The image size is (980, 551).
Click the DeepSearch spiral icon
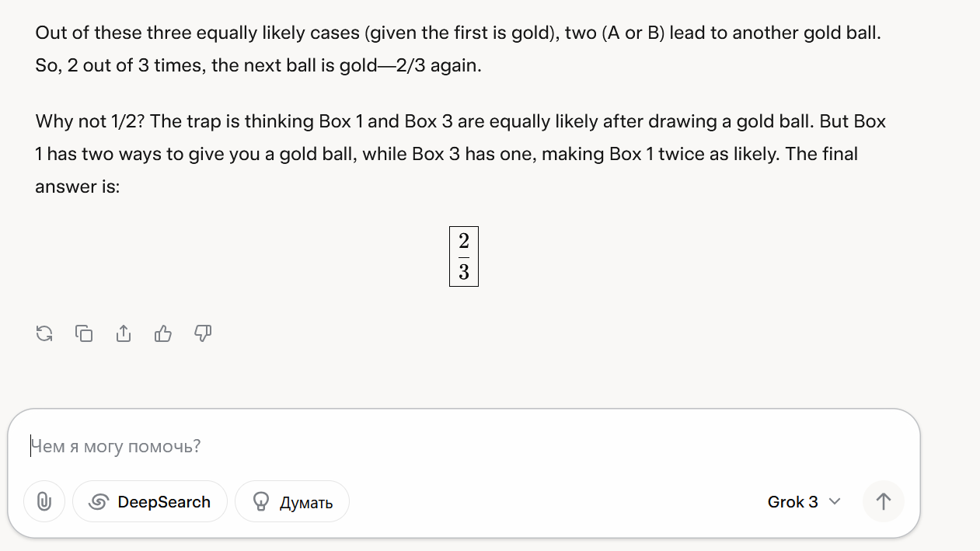coord(98,502)
